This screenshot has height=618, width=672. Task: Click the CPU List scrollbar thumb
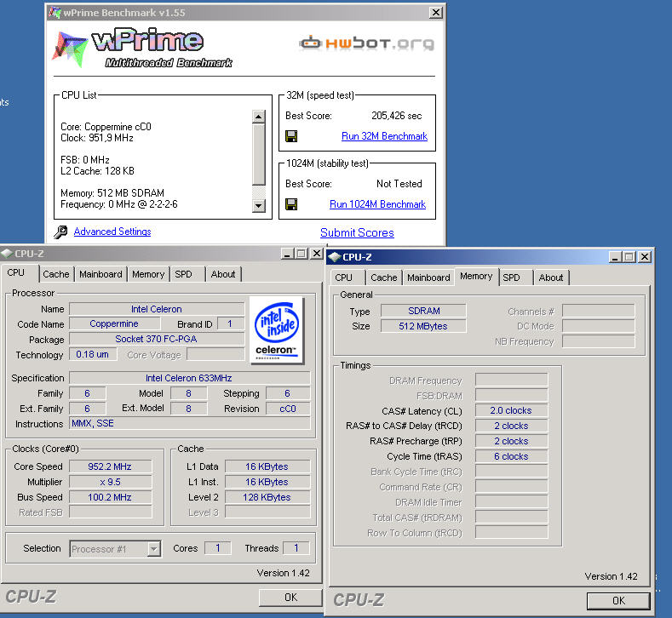pyautogui.click(x=258, y=155)
